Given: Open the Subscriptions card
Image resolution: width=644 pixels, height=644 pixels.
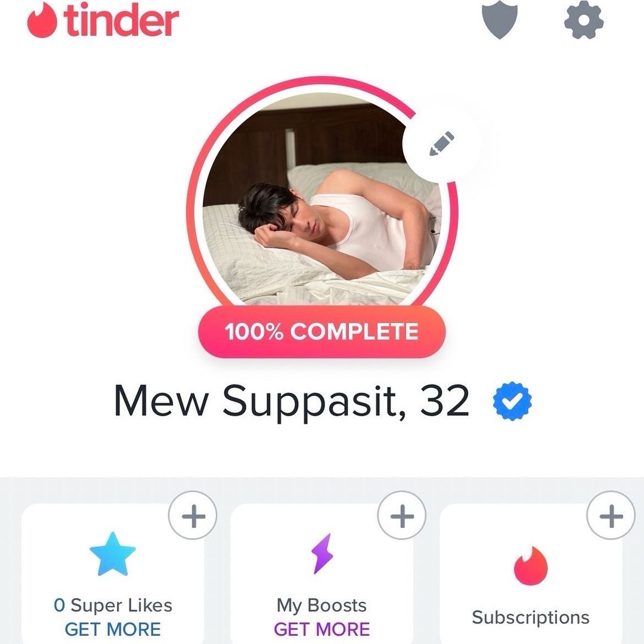Looking at the screenshot, I should tap(531, 574).
